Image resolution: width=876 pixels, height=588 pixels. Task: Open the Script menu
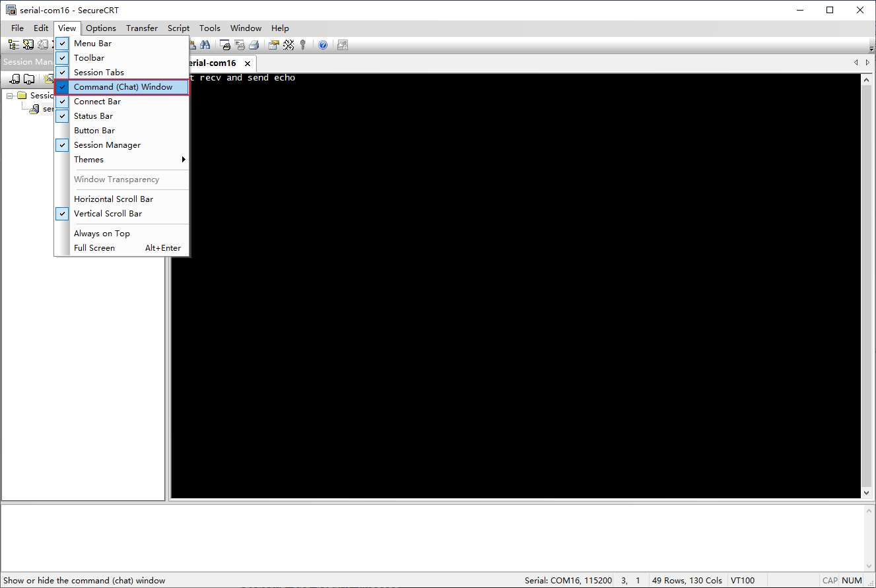pyautogui.click(x=178, y=28)
